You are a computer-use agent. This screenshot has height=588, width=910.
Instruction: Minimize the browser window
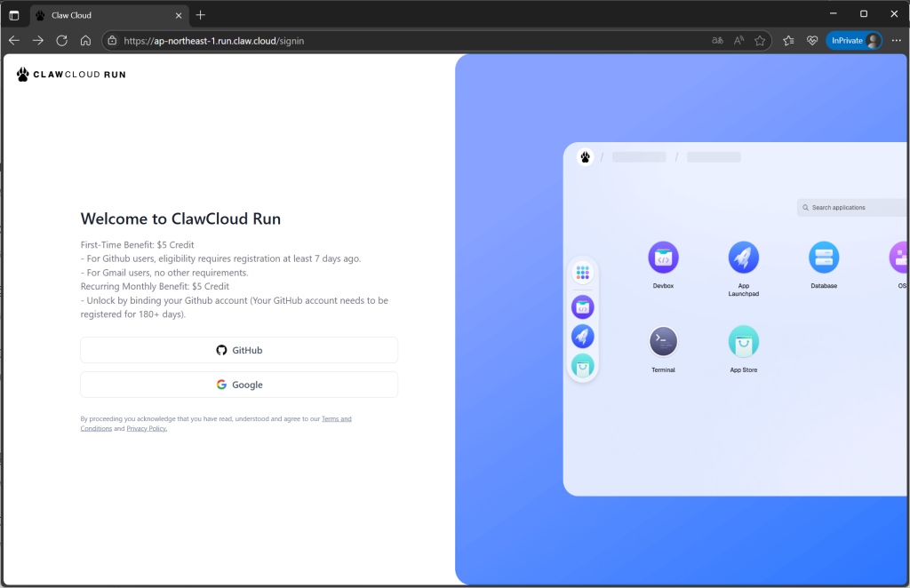(x=834, y=14)
